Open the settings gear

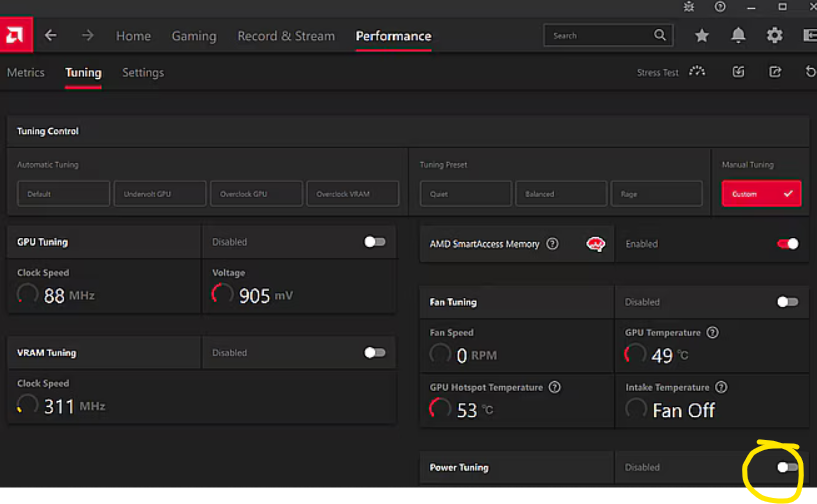click(774, 36)
